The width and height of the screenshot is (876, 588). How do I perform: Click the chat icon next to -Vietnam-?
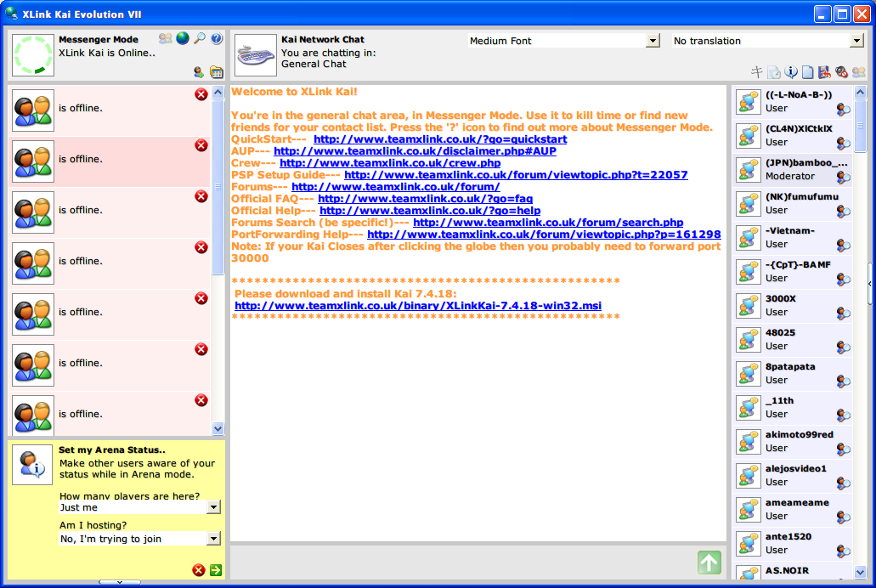[843, 246]
